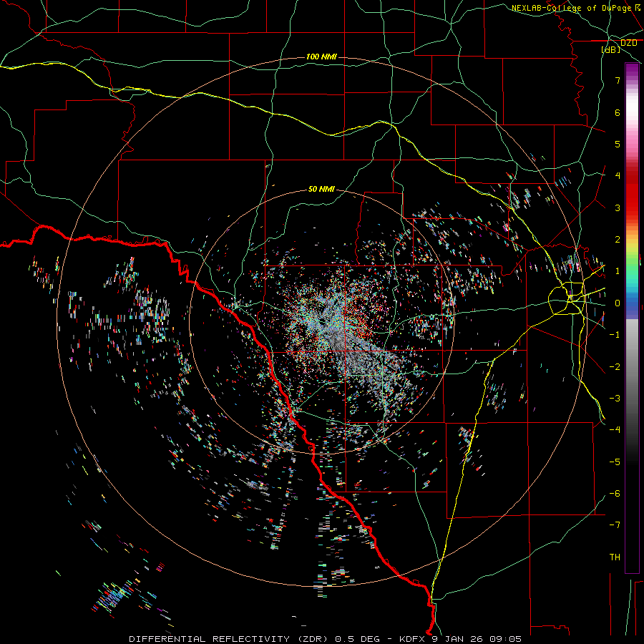
Task: Click the DIFFERENTIAL REFLECTIVITY (ZDR) caption text
Action: coord(228,639)
